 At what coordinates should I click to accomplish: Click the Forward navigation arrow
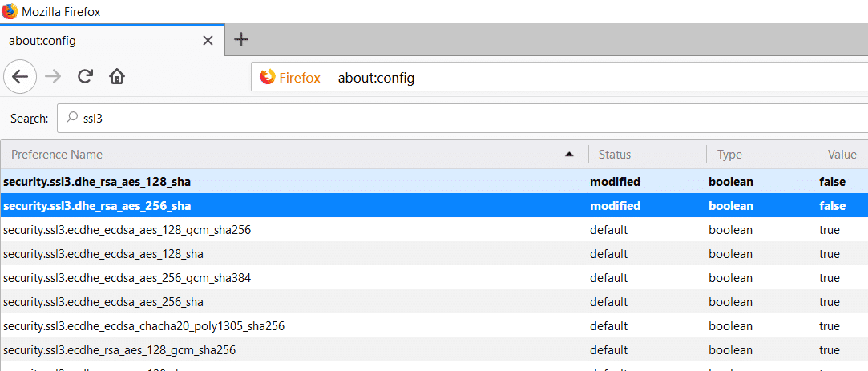pos(53,77)
